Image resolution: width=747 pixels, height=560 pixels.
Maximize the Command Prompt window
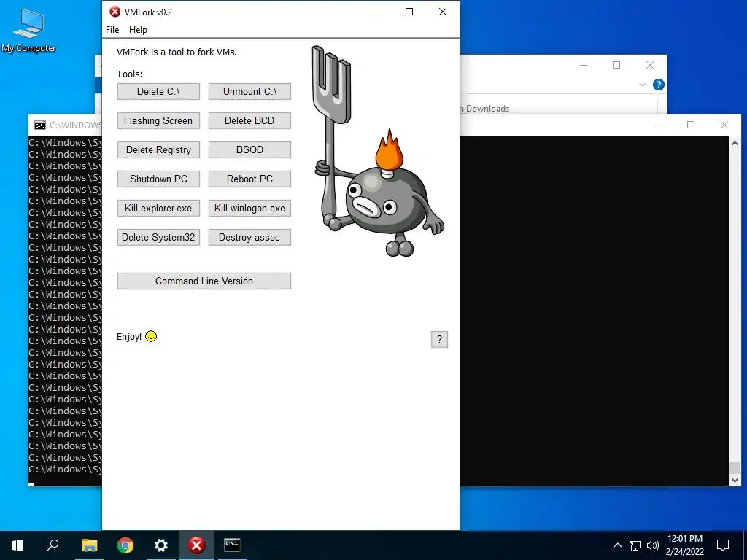coord(691,125)
